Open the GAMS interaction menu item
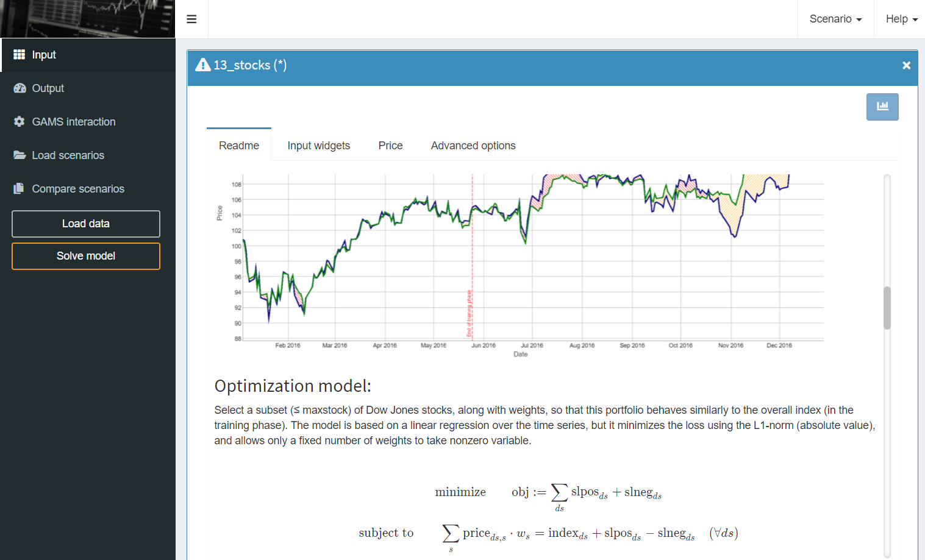Screen dimensions: 925x560 point(73,122)
